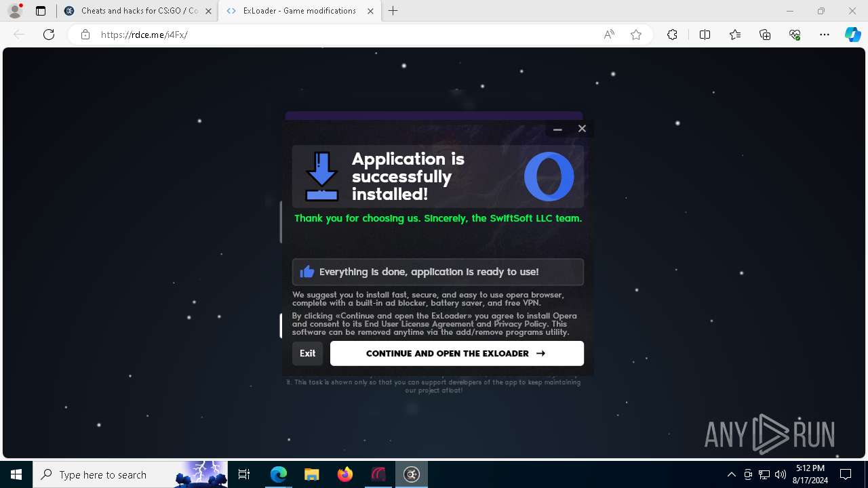Open Collections panel
This screenshot has height=488, width=868.
765,35
